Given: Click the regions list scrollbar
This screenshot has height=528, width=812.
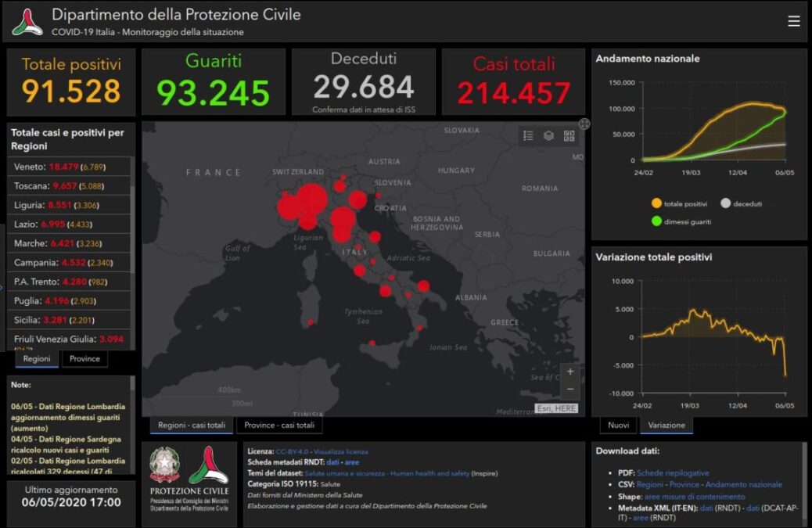Looking at the screenshot, I should [x=132, y=228].
